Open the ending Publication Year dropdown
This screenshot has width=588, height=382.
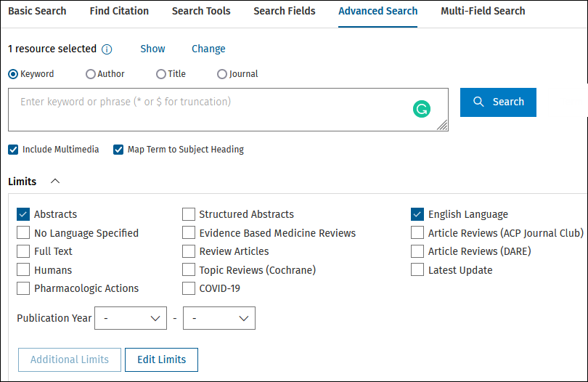click(x=219, y=318)
